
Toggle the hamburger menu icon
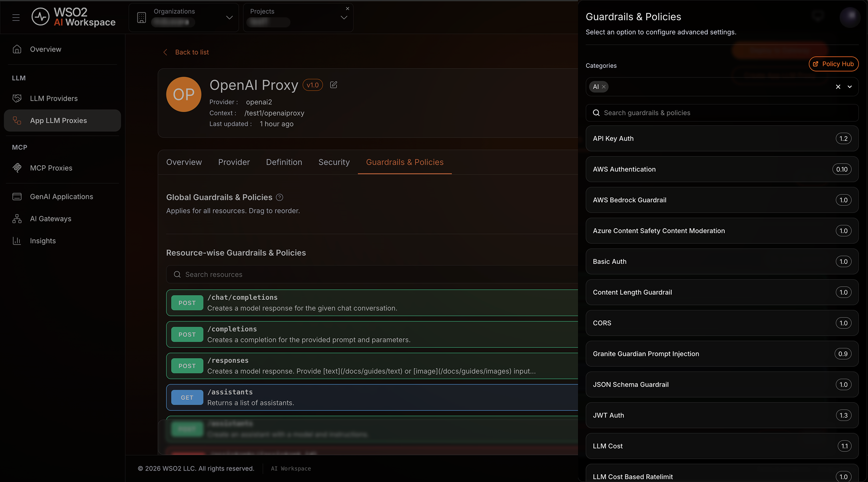(x=16, y=17)
